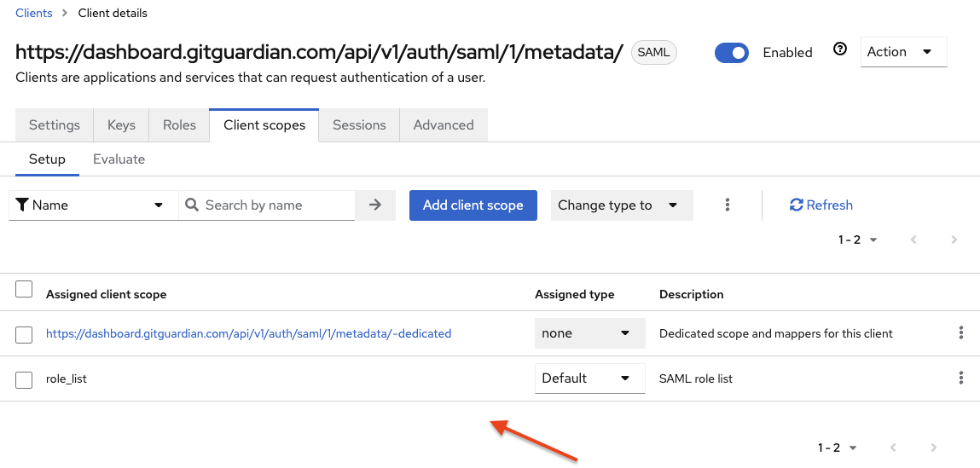Click the role_list scope name
The width and height of the screenshot is (980, 468).
pyautogui.click(x=67, y=378)
